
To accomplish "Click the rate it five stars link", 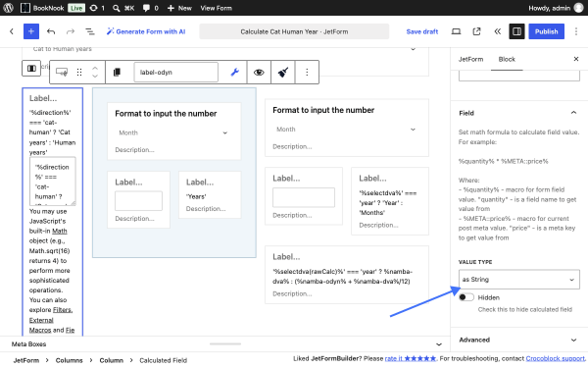I will click(x=411, y=358).
